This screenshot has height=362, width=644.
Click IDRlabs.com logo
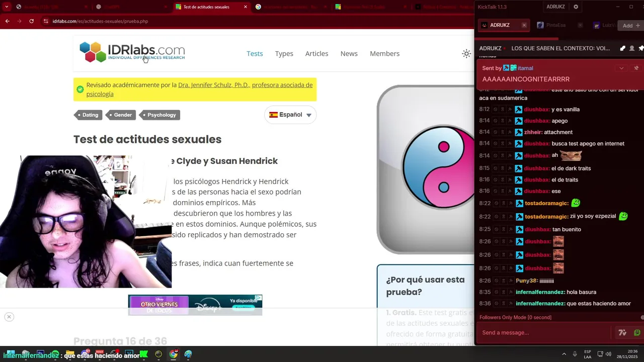click(x=132, y=52)
